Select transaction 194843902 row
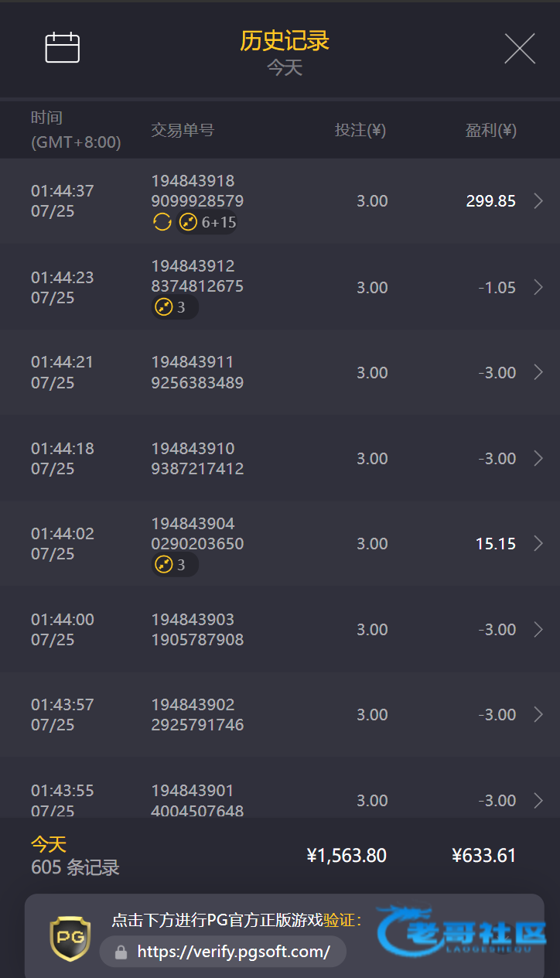This screenshot has width=560, height=978. pos(278,715)
